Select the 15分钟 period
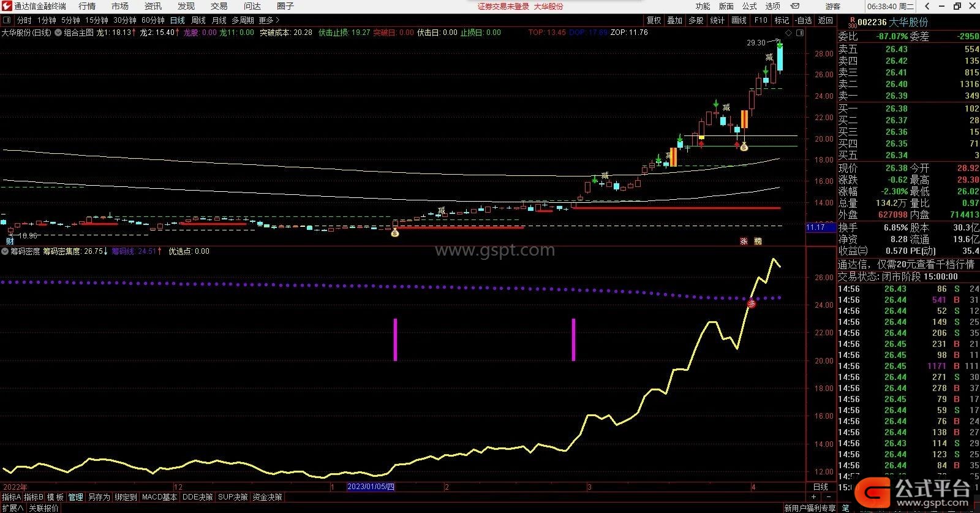 pos(97,20)
